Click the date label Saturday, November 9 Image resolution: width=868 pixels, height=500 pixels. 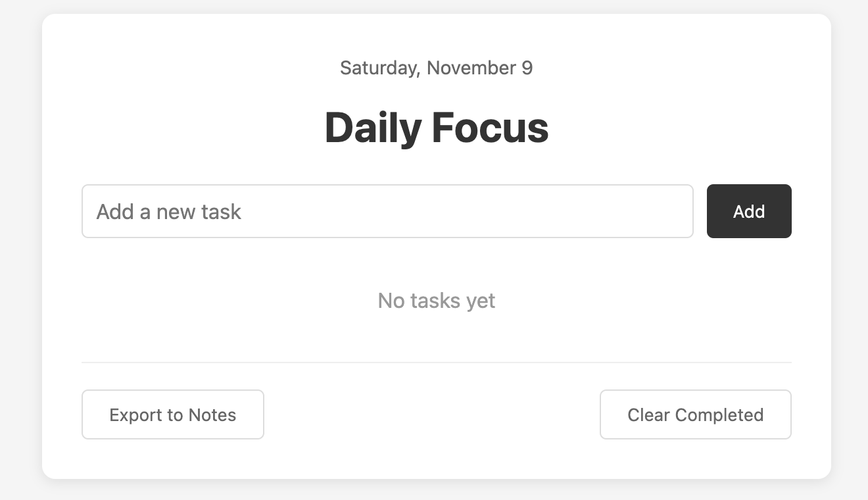436,68
